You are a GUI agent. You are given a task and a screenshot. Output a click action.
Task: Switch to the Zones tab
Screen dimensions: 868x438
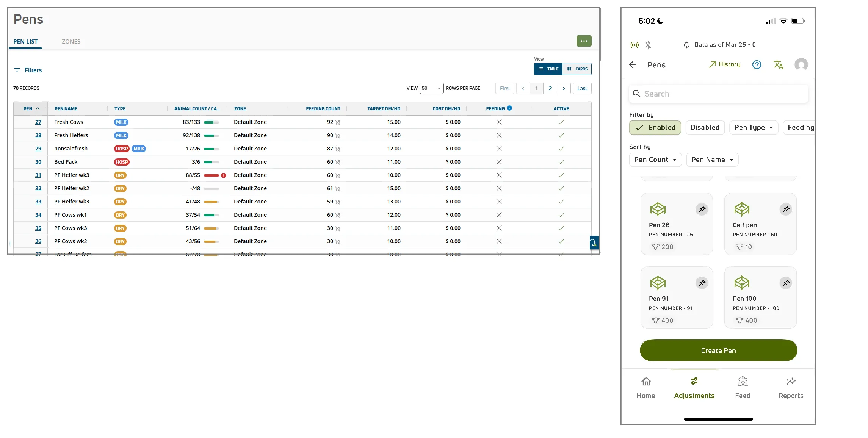click(x=71, y=42)
